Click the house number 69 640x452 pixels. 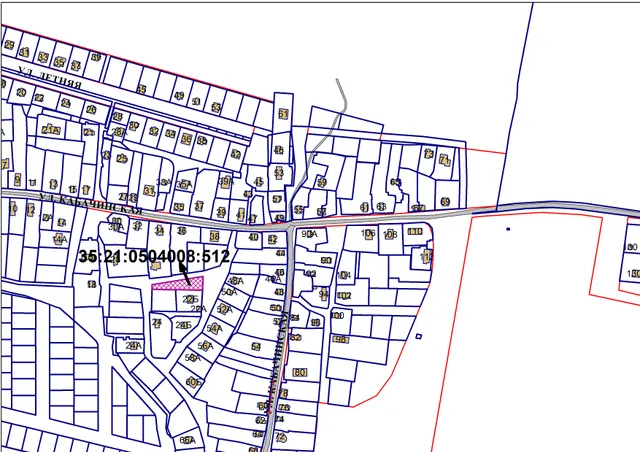point(445,202)
